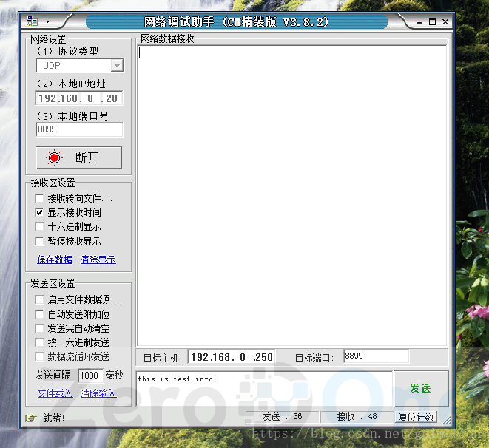
Task: Click the 就绪! status text
Action: 54,418
